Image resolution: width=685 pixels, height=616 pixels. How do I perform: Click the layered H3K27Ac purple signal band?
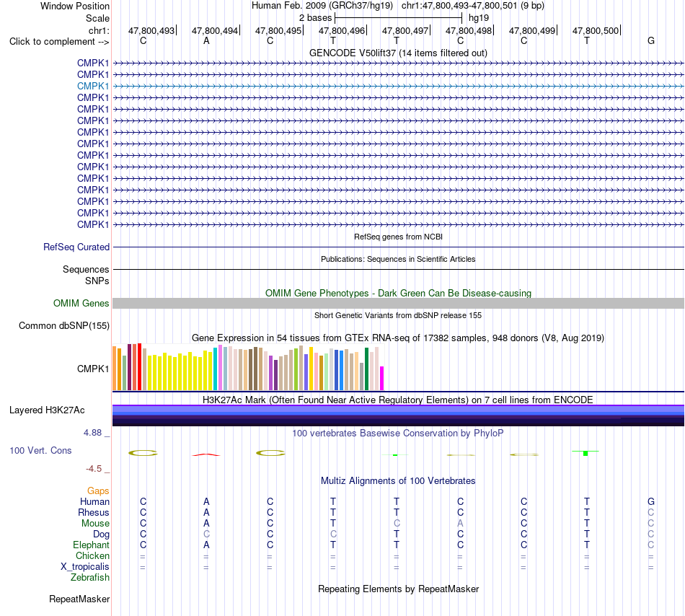(398, 415)
